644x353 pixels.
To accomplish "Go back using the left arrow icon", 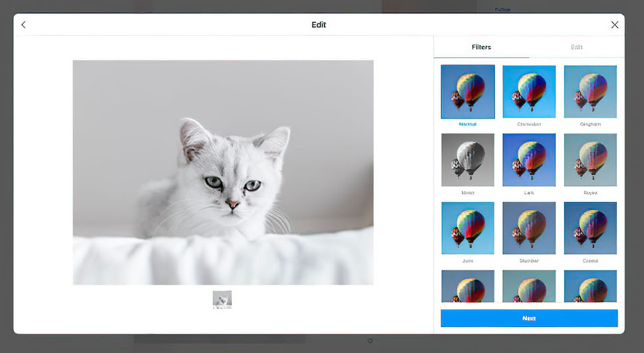I will click(x=23, y=25).
